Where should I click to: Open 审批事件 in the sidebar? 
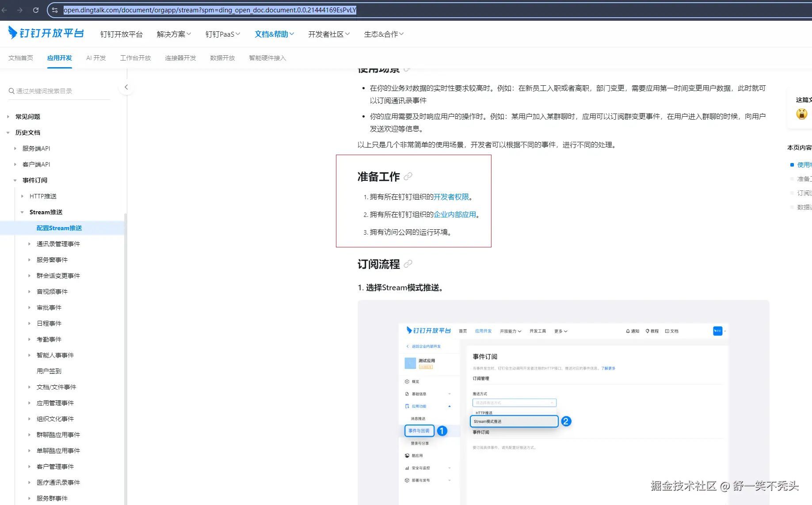(49, 308)
